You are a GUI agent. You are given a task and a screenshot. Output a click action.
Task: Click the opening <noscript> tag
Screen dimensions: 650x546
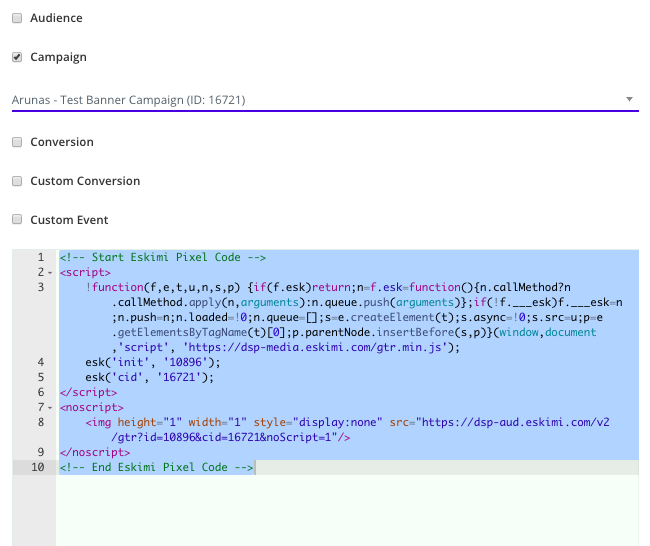(92, 407)
